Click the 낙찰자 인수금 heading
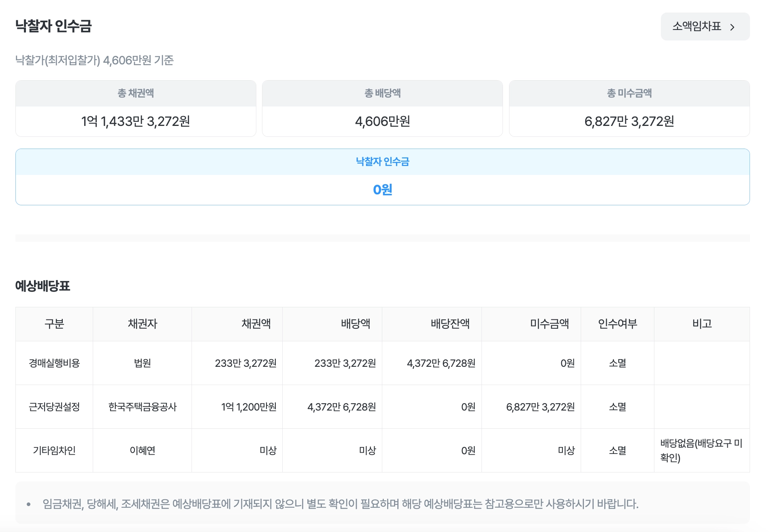 (x=53, y=26)
